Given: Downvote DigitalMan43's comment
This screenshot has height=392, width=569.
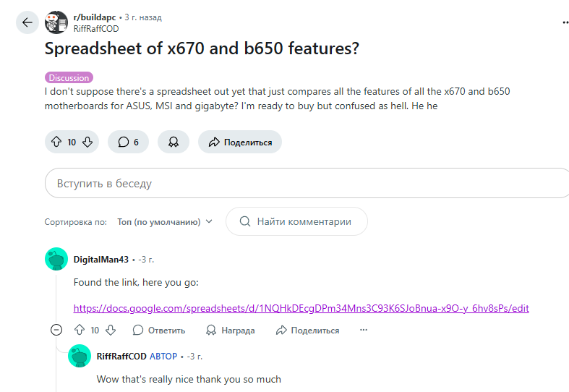Looking at the screenshot, I should [x=111, y=330].
